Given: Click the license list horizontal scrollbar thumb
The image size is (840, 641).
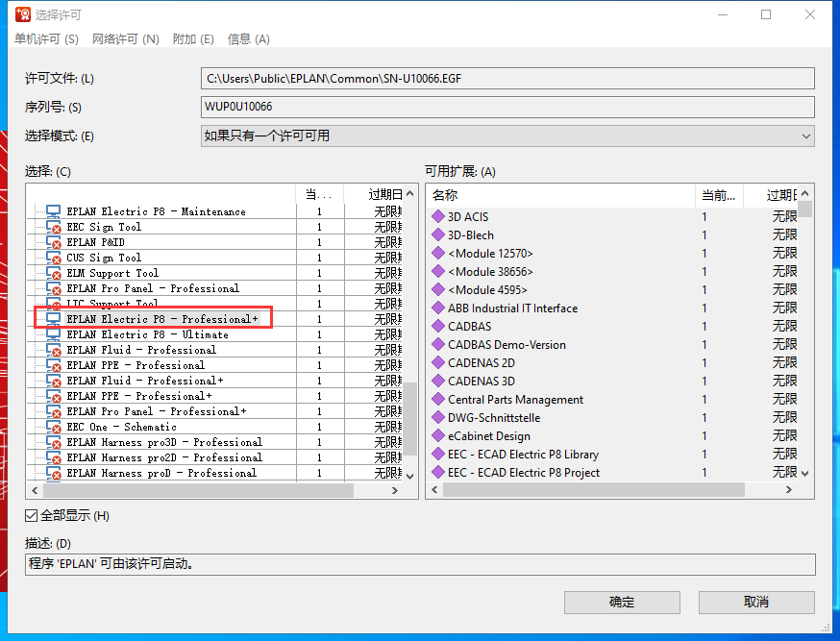Looking at the screenshot, I should 198,490.
